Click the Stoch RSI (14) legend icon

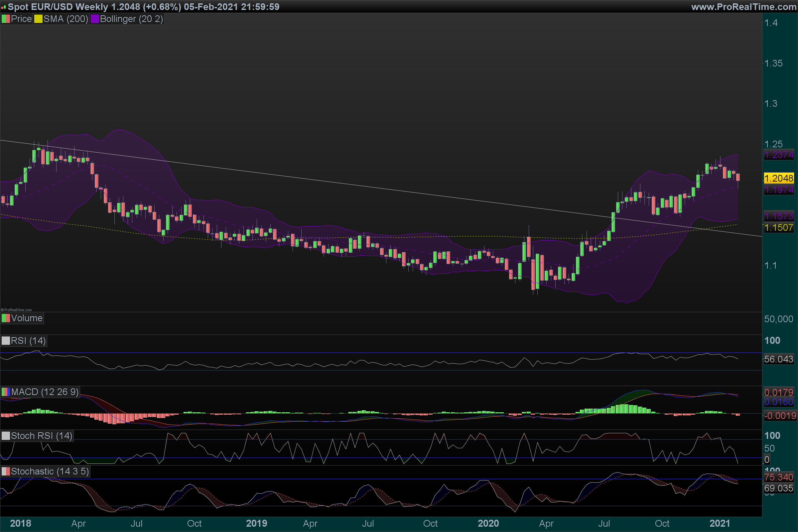[x=6, y=436]
